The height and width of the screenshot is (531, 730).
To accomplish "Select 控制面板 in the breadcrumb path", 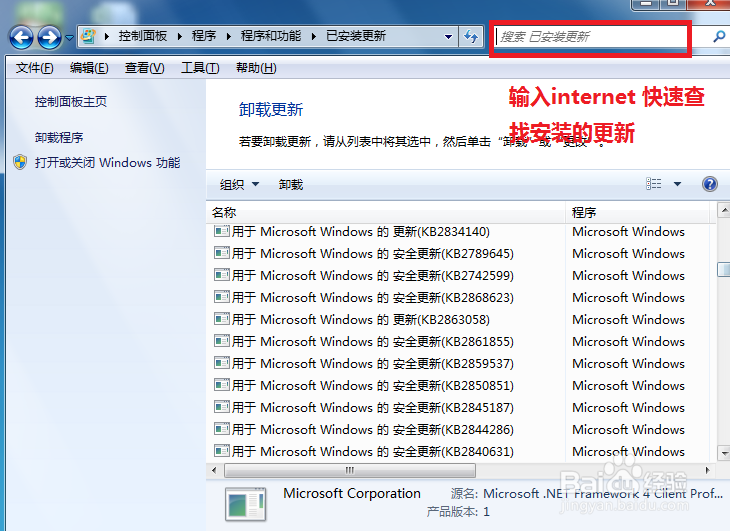I will coord(142,36).
